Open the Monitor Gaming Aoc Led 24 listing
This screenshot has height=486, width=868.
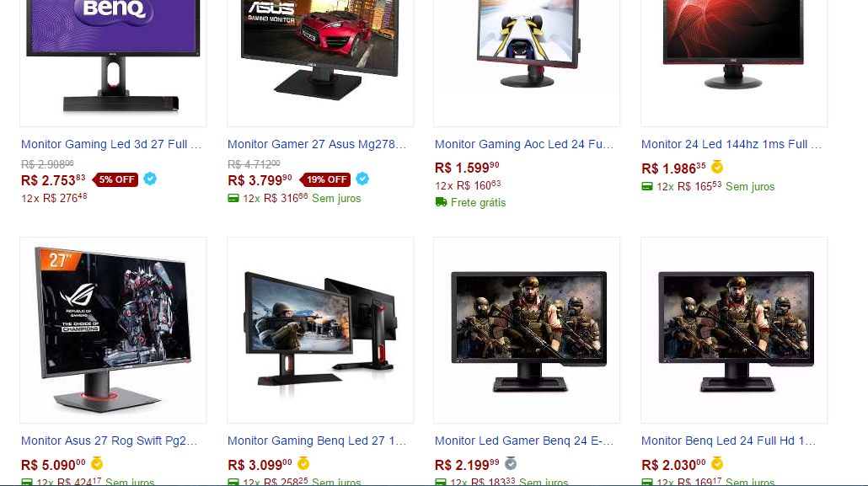click(524, 145)
